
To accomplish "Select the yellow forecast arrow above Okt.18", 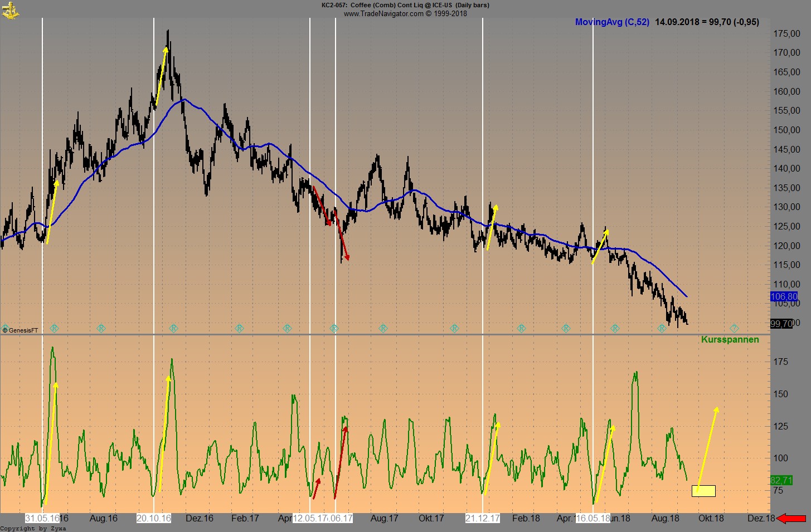I will [x=708, y=446].
